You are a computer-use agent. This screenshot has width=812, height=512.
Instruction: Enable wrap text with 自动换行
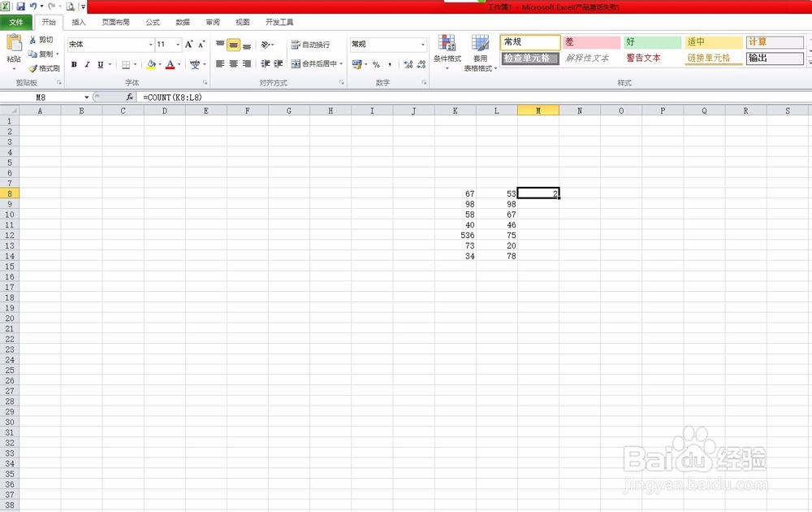click(313, 45)
